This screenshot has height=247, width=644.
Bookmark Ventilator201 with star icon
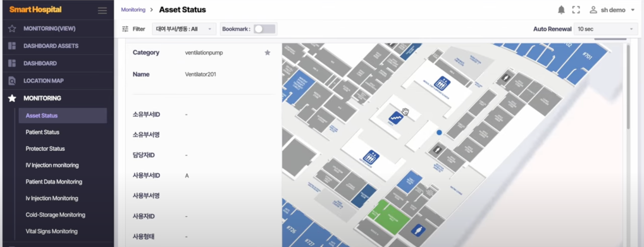(x=268, y=52)
